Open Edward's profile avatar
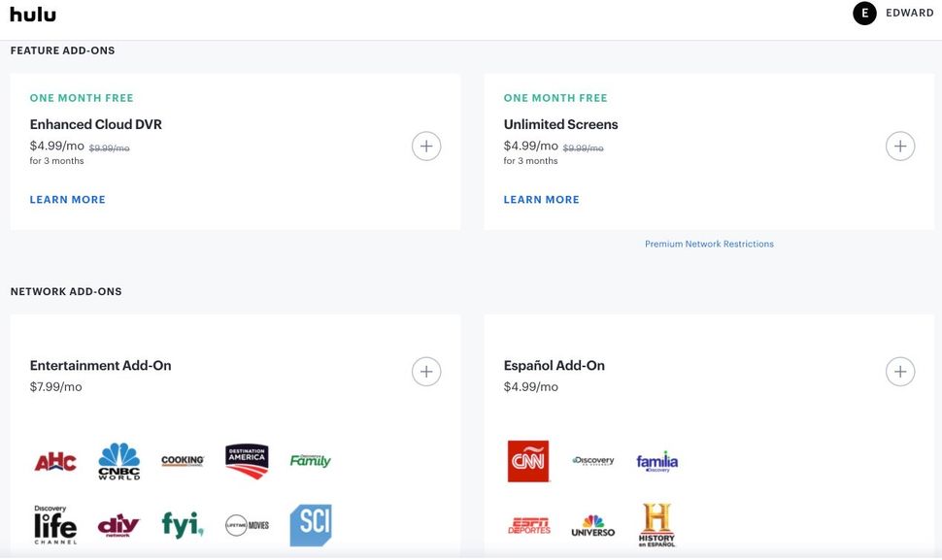The width and height of the screenshot is (942, 560). [863, 13]
